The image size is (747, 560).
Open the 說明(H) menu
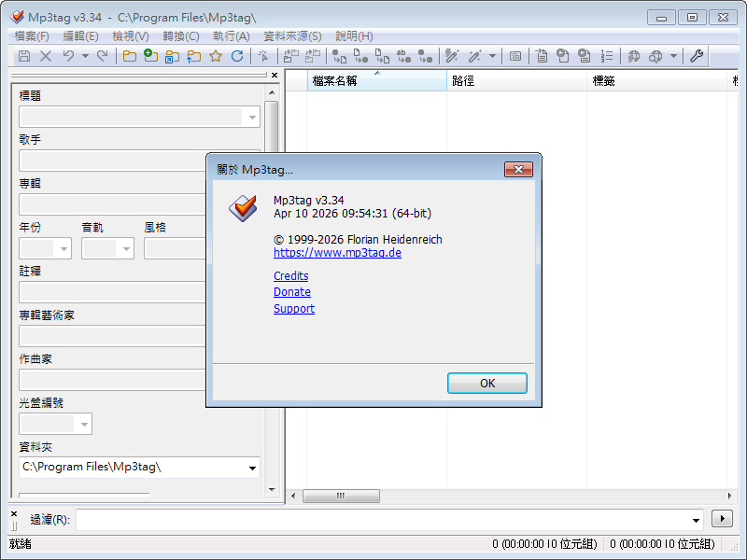click(354, 36)
